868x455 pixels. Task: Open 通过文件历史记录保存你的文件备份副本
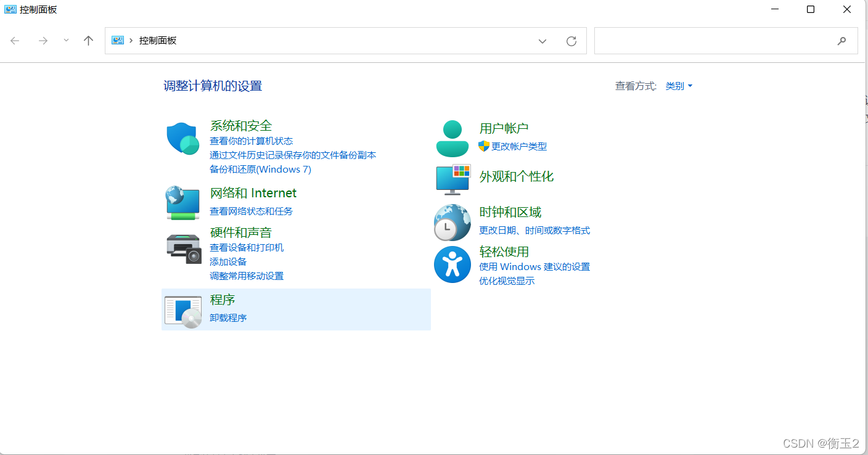293,155
